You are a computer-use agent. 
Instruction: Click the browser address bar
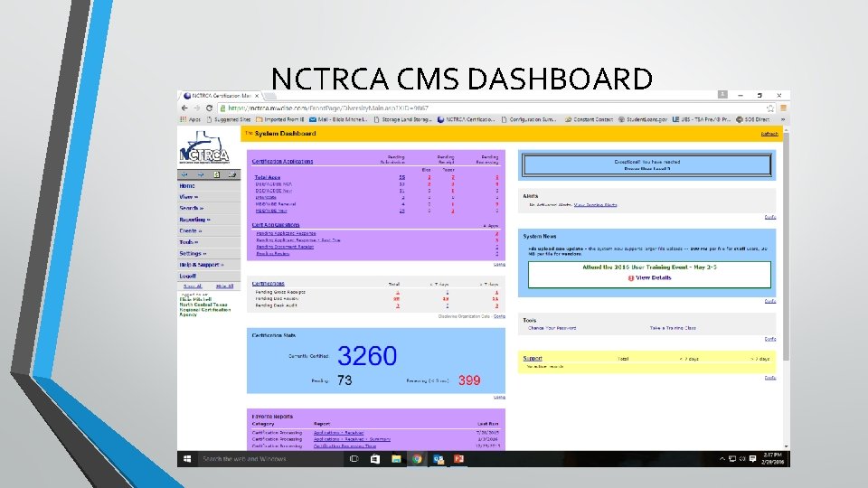pyautogui.click(x=492, y=108)
